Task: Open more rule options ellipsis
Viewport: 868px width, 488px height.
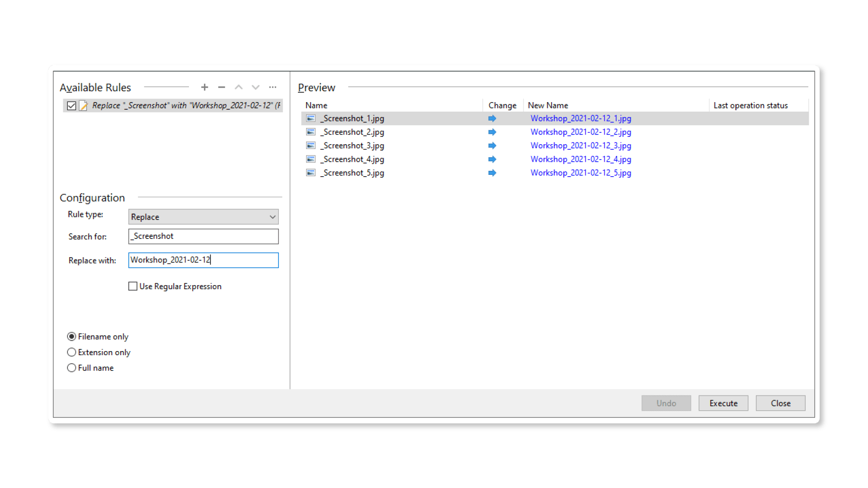Action: [x=273, y=87]
